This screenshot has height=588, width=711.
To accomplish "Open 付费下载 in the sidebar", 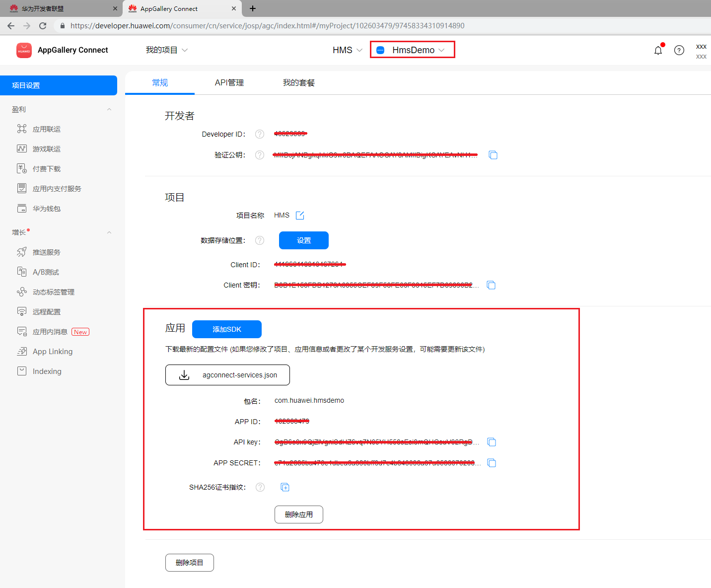I will click(x=47, y=169).
